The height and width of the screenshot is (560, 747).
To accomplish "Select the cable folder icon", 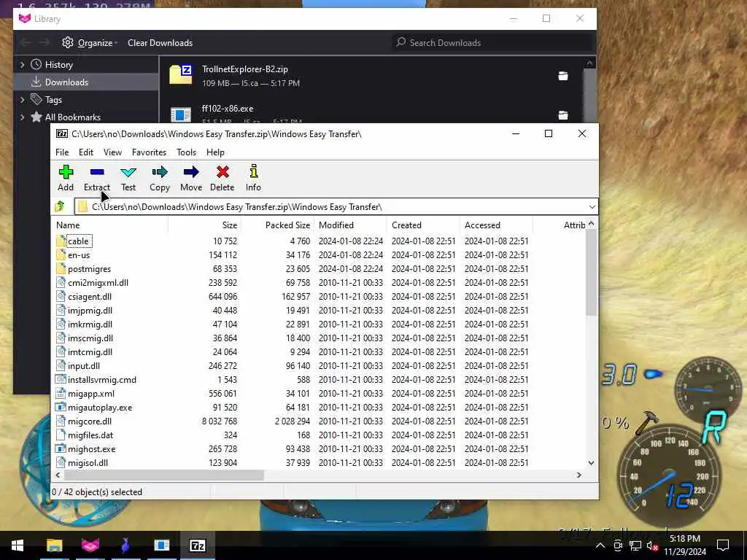I will pyautogui.click(x=61, y=241).
